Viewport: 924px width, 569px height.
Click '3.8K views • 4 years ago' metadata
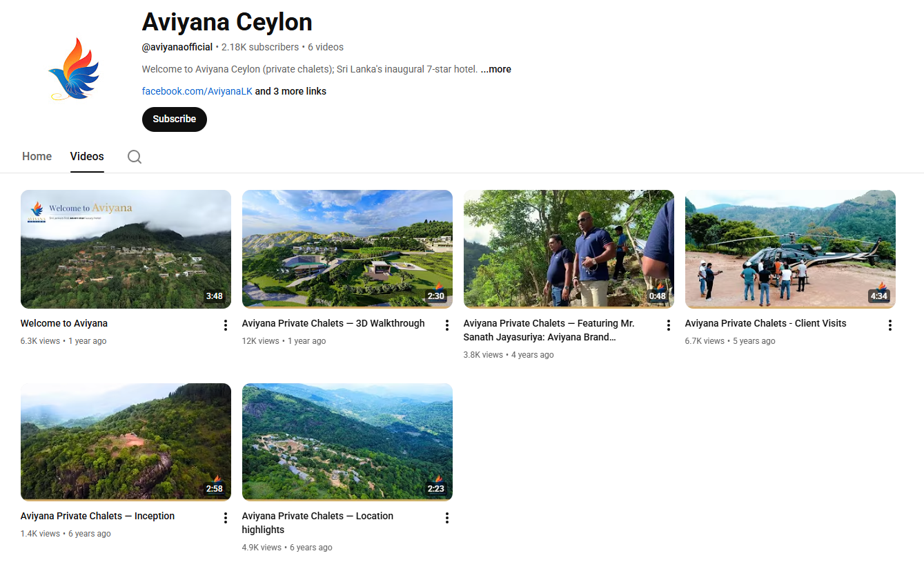tap(509, 355)
